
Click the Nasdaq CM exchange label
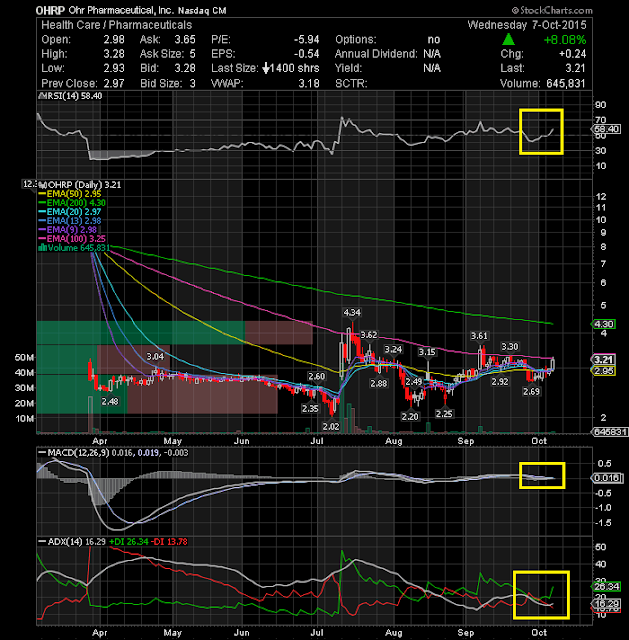pos(202,11)
